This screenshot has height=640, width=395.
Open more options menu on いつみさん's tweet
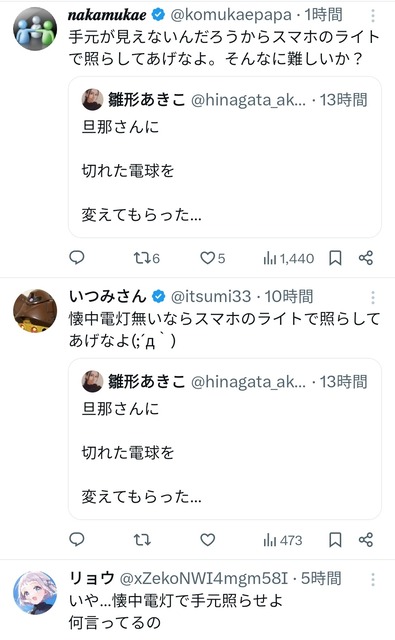point(373,298)
